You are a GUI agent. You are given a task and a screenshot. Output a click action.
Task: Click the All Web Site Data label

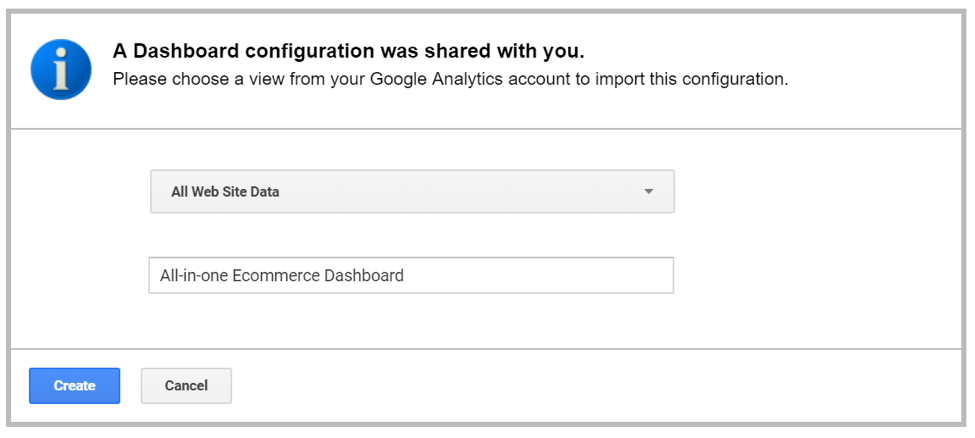pos(225,192)
